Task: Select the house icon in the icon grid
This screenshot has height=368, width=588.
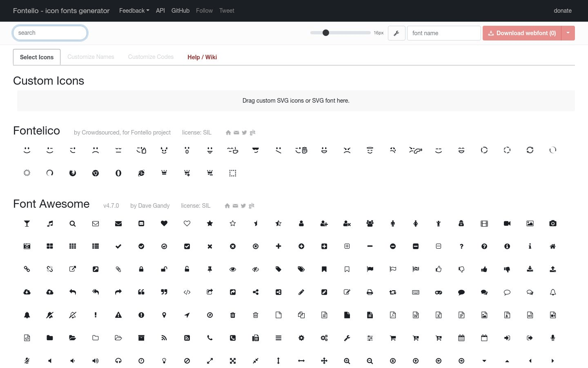Action: click(x=553, y=246)
